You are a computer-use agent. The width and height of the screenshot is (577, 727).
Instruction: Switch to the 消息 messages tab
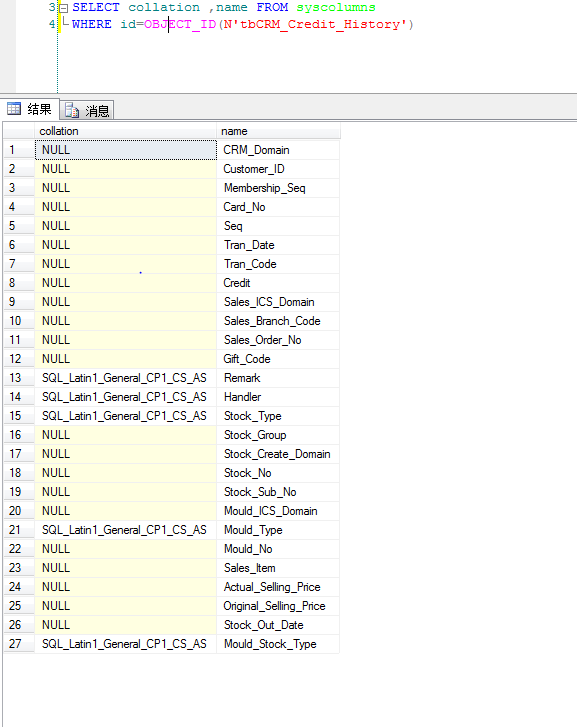(87, 110)
